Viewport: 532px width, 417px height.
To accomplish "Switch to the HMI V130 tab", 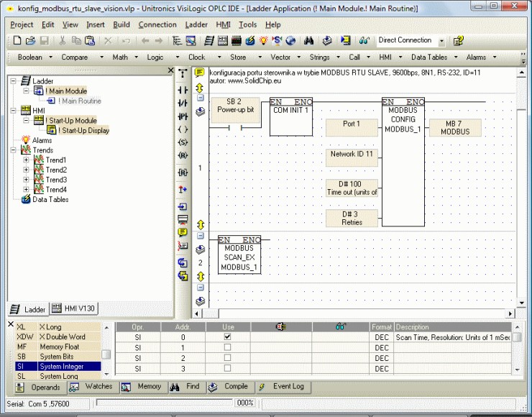I will coord(74,308).
